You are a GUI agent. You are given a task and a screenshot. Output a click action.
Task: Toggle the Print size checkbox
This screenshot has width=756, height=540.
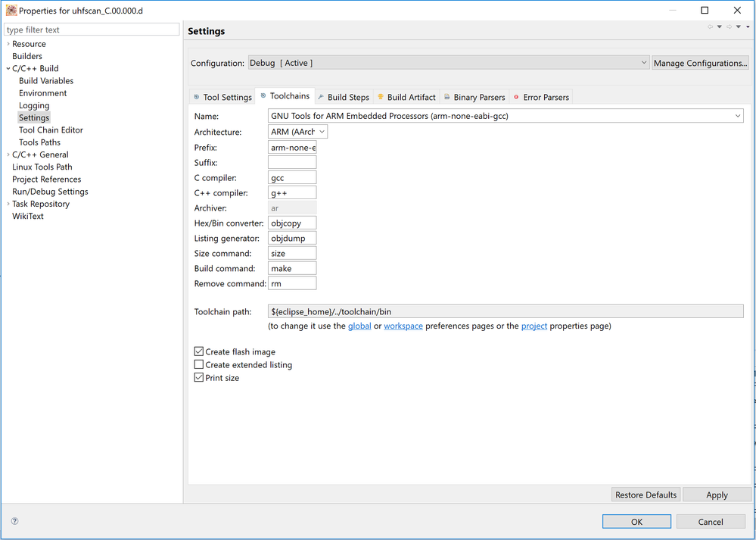[x=199, y=377]
